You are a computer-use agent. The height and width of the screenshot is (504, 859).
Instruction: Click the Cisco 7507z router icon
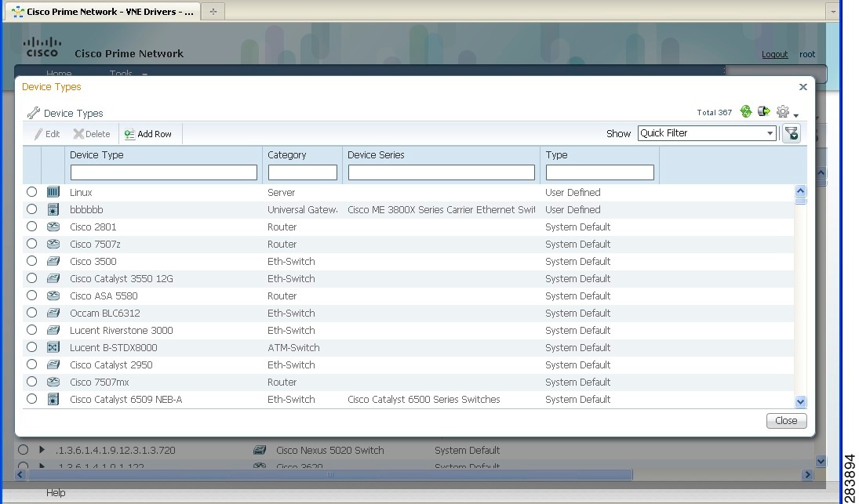[x=53, y=244]
